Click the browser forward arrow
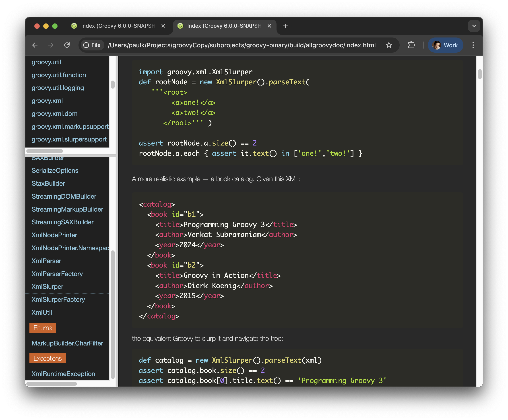The height and width of the screenshot is (420, 508). [x=51, y=45]
